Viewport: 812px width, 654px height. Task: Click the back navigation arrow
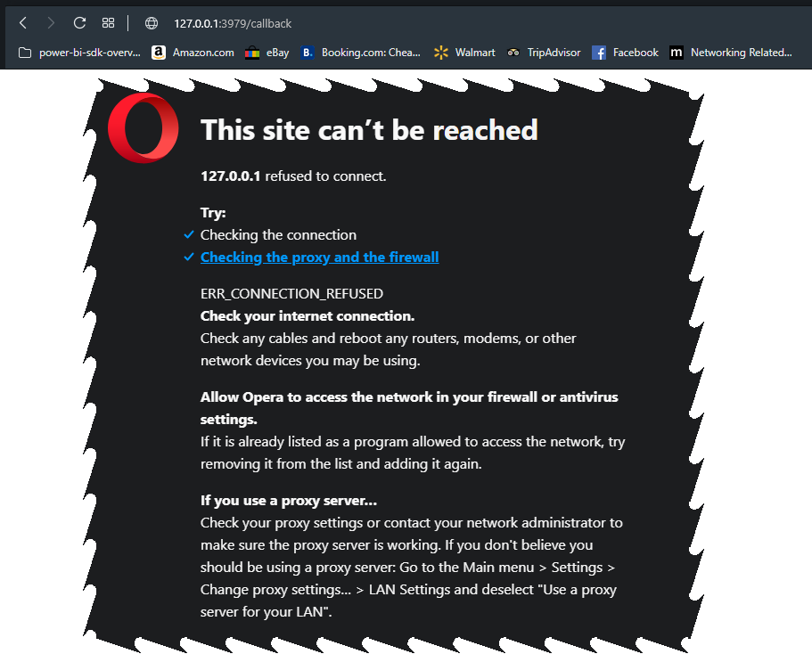click(21, 23)
